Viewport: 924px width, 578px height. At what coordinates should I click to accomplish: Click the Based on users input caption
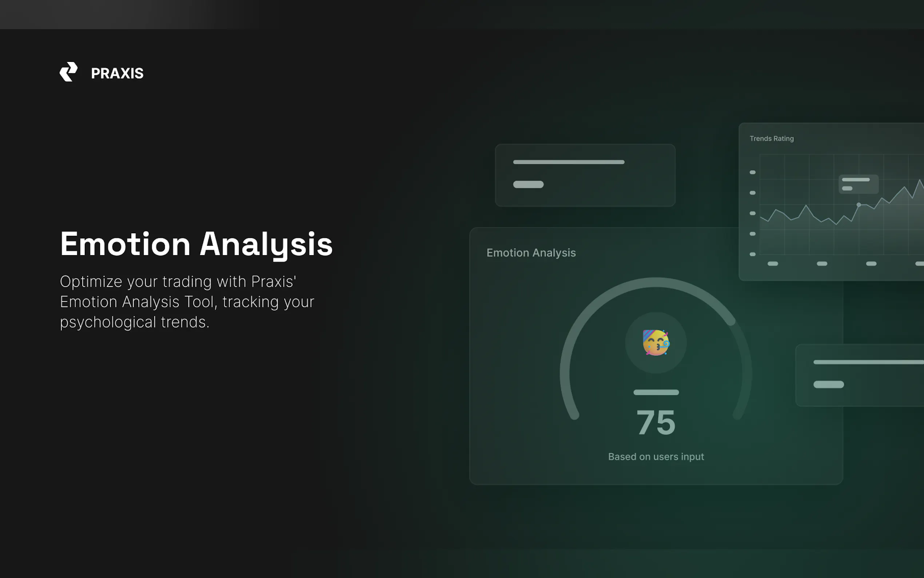pyautogui.click(x=656, y=456)
